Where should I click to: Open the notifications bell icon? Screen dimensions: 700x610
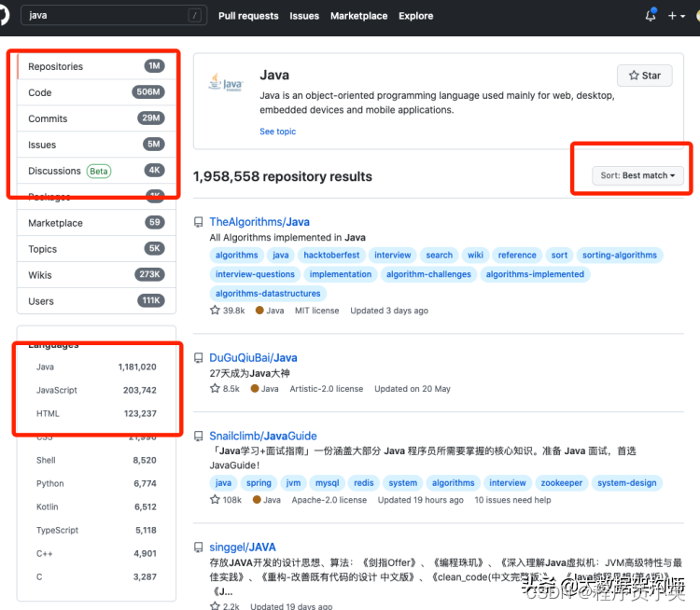(651, 15)
